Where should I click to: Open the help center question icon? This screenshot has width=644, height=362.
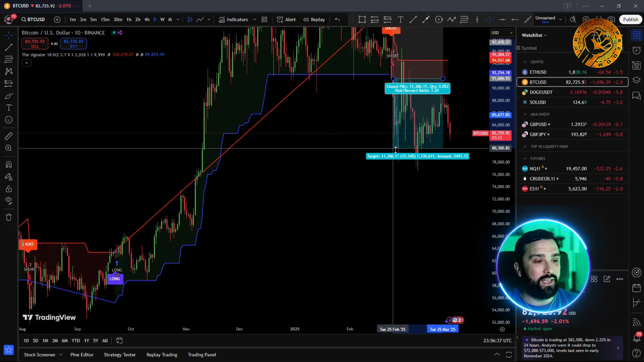(636, 353)
